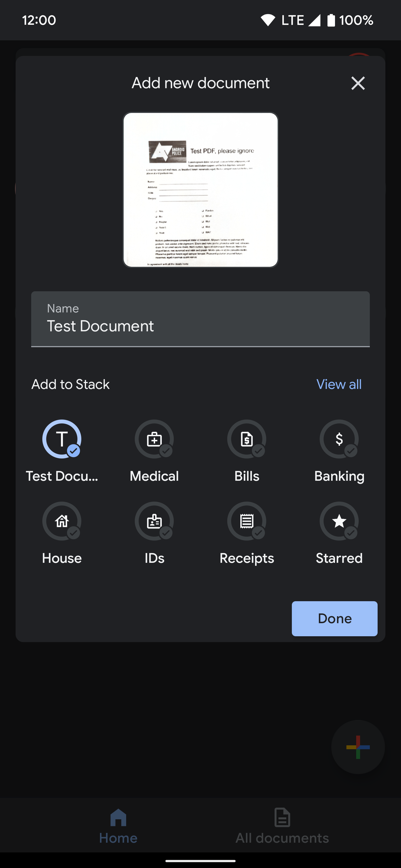The width and height of the screenshot is (401, 868).
Task: Expand all stacks via View all
Action: (x=339, y=384)
